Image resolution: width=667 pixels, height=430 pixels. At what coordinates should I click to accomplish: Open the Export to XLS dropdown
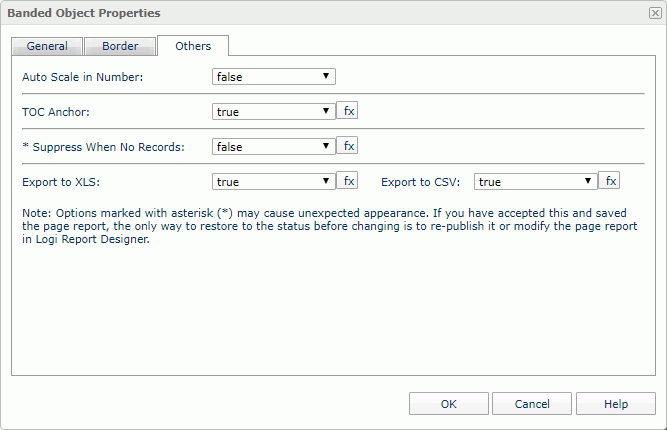[x=273, y=182]
